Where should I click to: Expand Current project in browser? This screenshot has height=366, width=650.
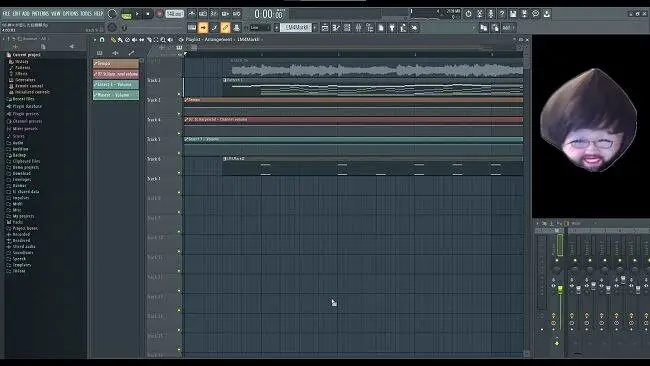coord(26,55)
